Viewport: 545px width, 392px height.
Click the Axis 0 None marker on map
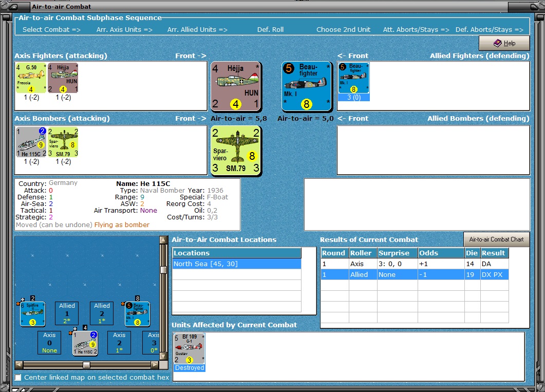[x=49, y=343]
